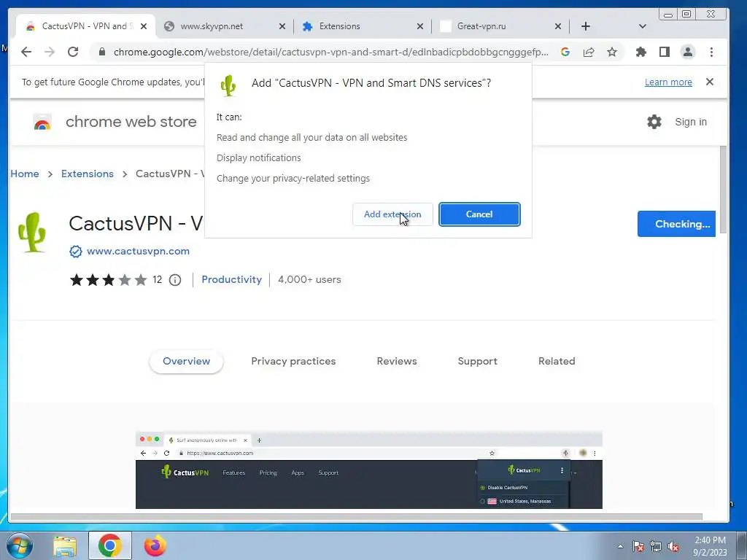747x560 pixels.
Task: Go back to previous page
Action: [26, 52]
